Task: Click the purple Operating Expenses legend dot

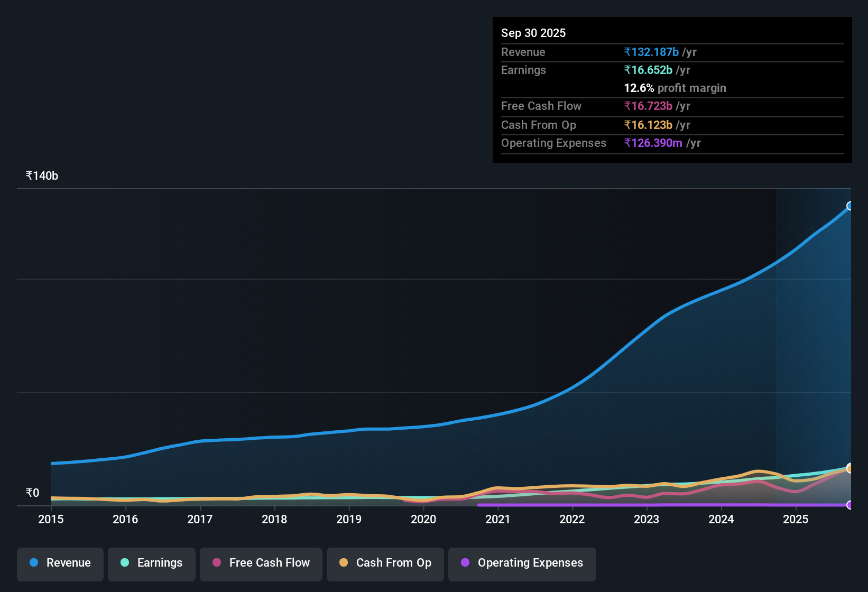Action: [465, 563]
